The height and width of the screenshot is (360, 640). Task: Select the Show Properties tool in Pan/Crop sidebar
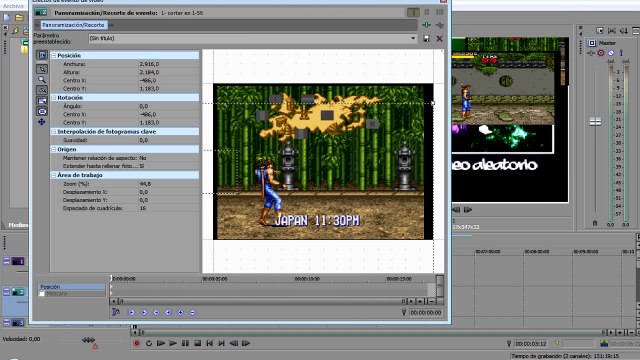[42, 55]
